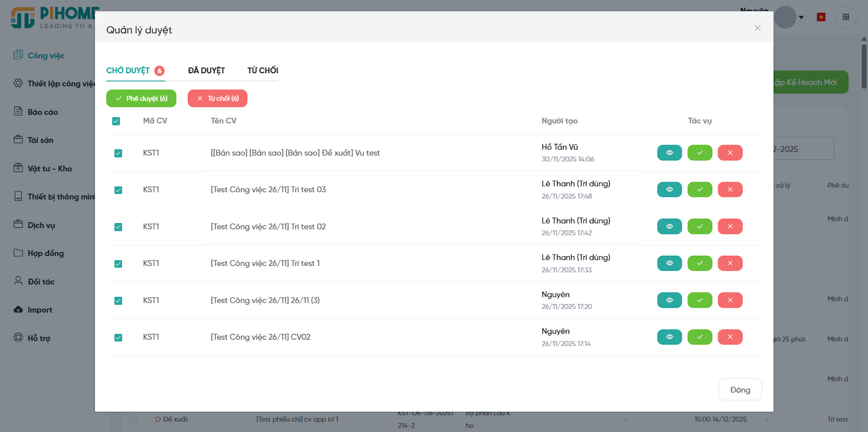Switch to the TỪ CHỐI tab

pyautogui.click(x=263, y=71)
